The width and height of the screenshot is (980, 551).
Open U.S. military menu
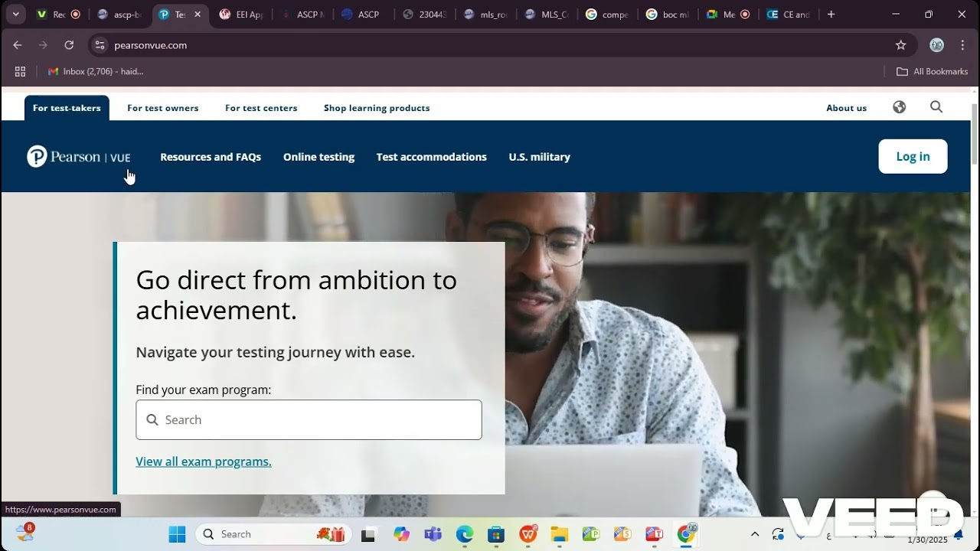[x=540, y=157]
